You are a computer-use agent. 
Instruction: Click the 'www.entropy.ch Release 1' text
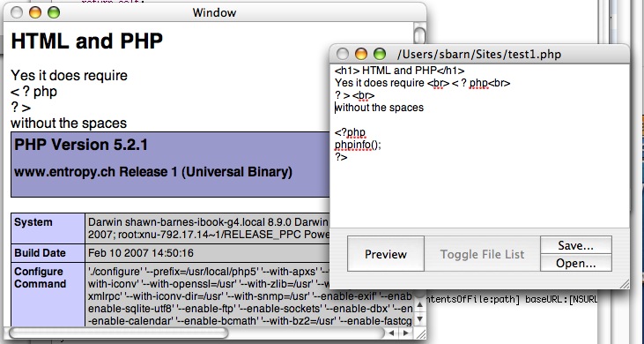(x=153, y=172)
